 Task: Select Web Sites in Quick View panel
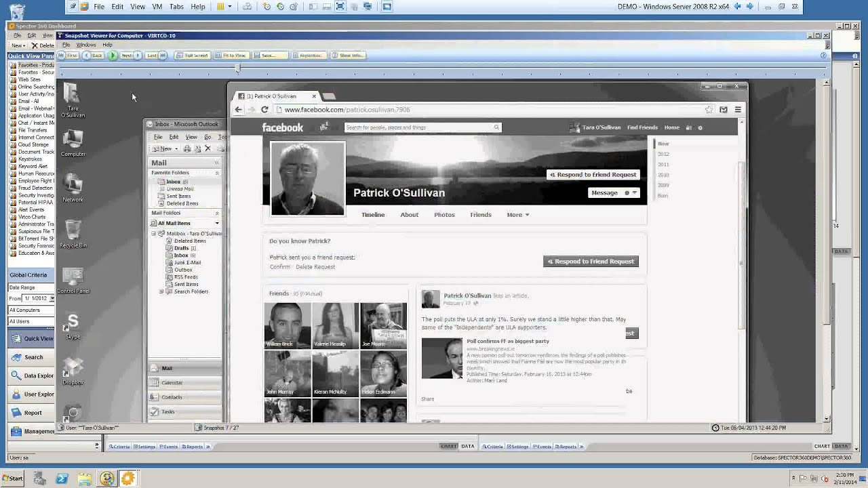coord(28,79)
